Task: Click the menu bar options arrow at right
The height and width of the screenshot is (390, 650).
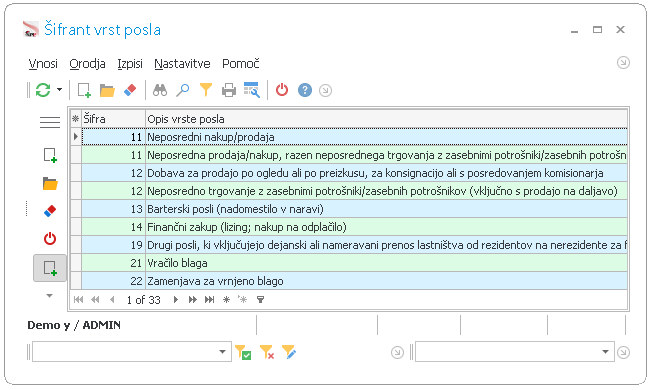Action: [623, 63]
